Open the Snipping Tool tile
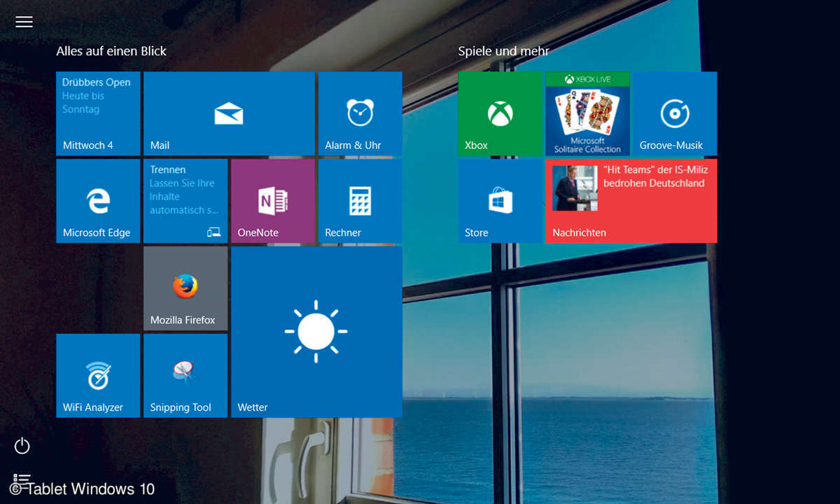The image size is (840, 504). pyautogui.click(x=185, y=376)
